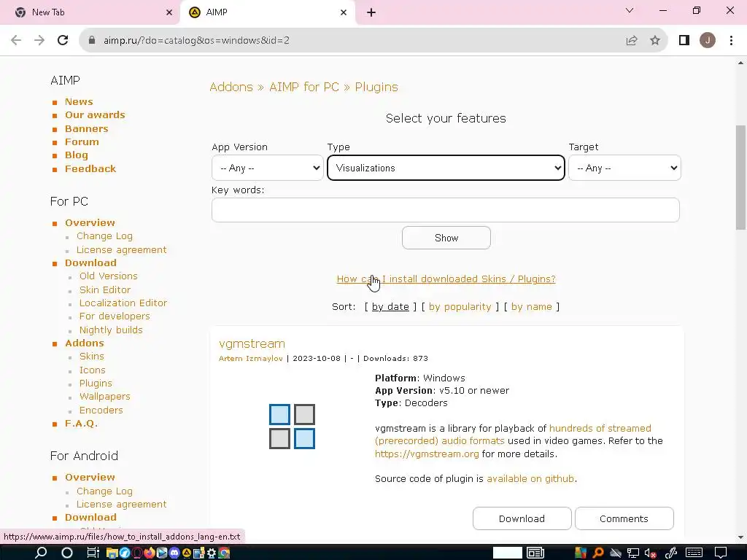
Task: Open File Explorer from taskbar
Action: (112, 553)
